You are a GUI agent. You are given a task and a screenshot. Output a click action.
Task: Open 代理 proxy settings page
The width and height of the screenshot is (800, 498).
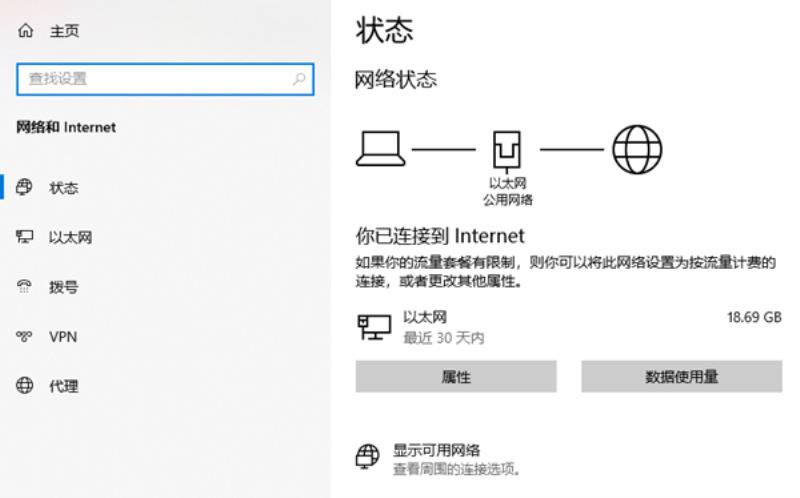point(64,386)
